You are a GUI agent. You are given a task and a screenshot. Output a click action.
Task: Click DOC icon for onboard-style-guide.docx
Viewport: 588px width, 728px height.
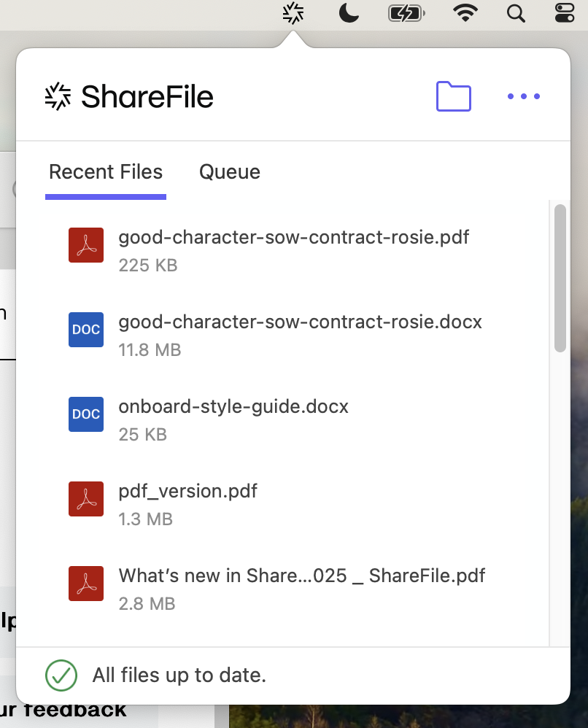coord(86,414)
